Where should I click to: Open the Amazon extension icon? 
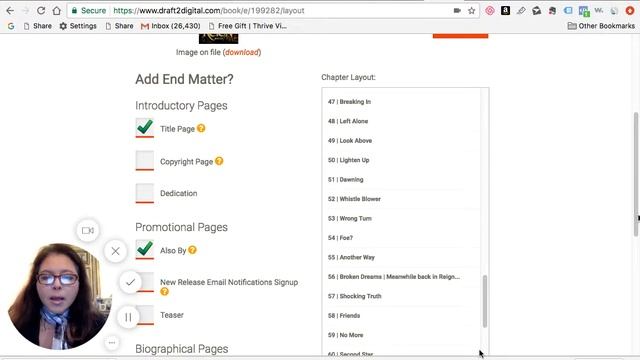pos(505,11)
